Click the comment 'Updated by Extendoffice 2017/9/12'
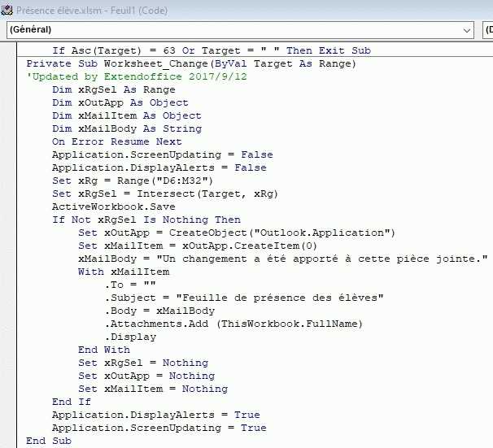 click(x=137, y=76)
